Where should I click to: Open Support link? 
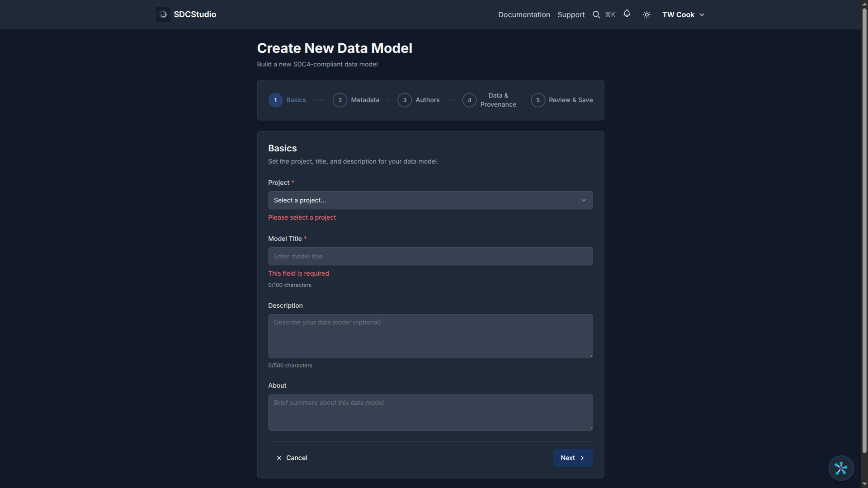tap(571, 14)
